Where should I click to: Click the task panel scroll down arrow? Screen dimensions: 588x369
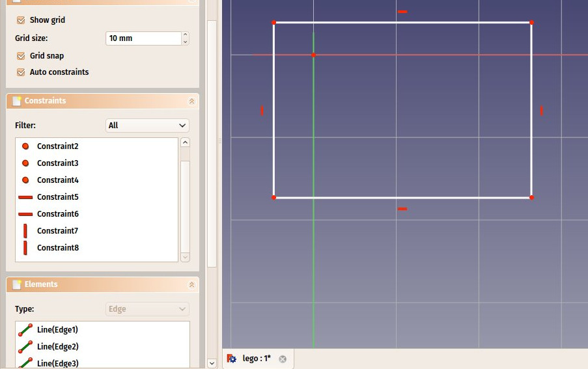point(212,363)
